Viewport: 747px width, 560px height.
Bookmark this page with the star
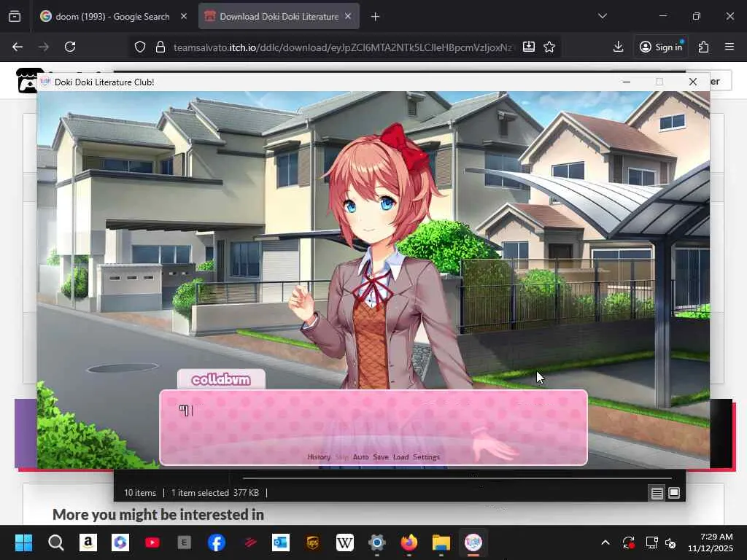pyautogui.click(x=549, y=47)
